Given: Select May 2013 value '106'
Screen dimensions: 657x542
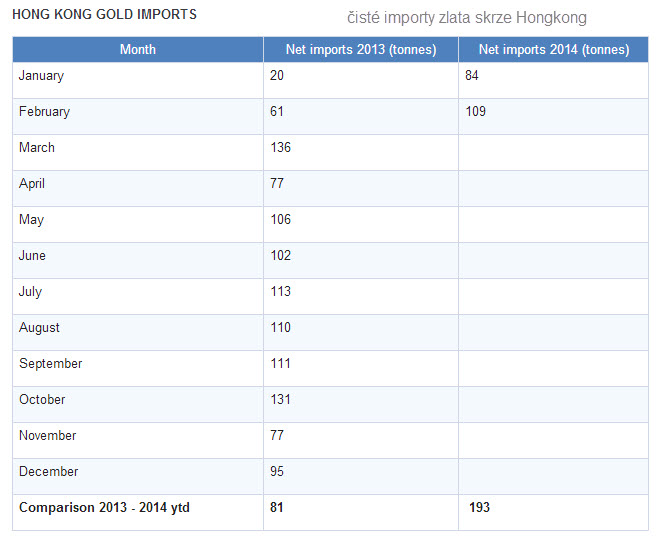Looking at the screenshot, I should tap(280, 219).
